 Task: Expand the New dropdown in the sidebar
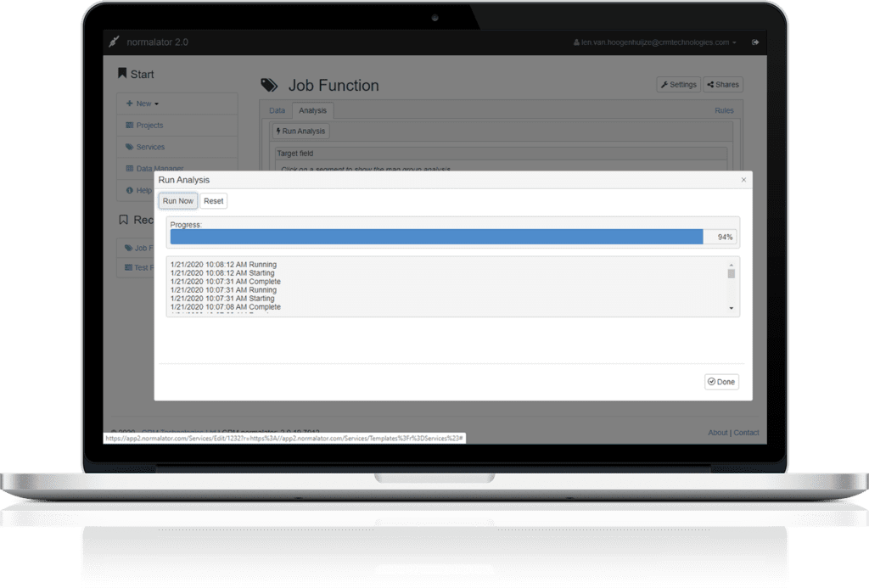(x=143, y=104)
